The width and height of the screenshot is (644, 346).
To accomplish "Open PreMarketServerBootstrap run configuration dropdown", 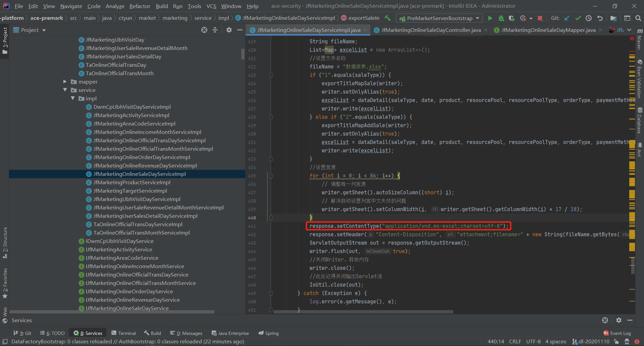I will coord(477,18).
